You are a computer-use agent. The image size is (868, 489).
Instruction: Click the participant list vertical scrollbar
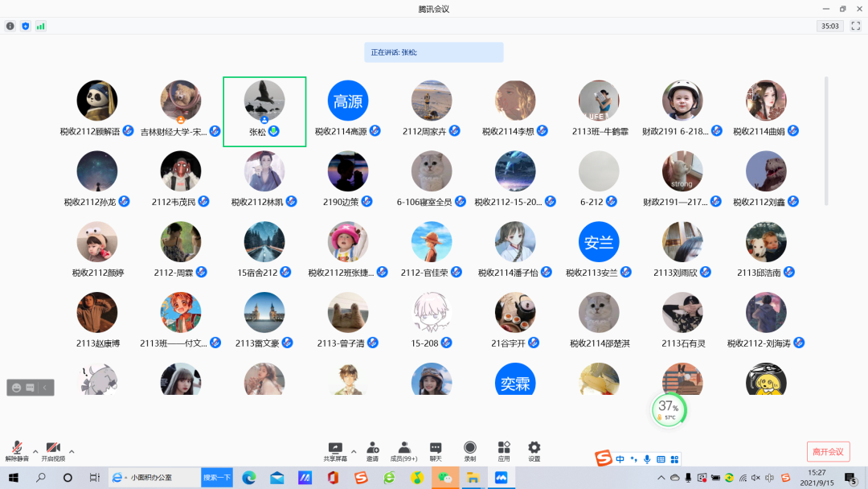point(826,141)
